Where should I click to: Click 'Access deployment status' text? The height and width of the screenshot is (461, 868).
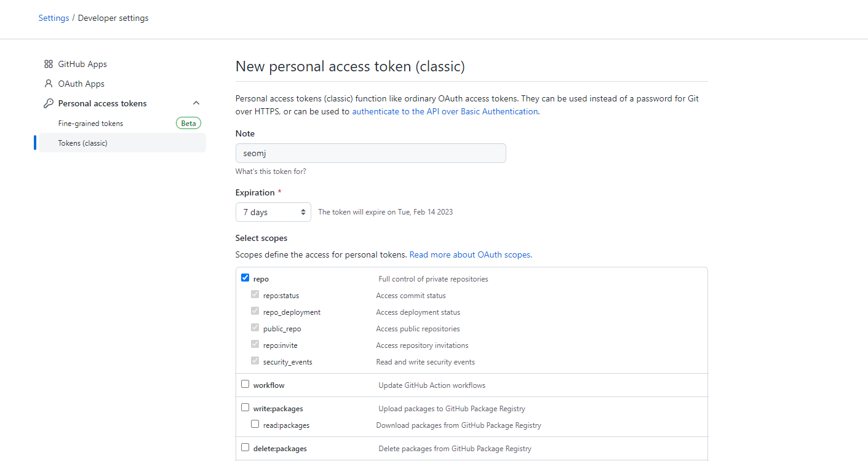418,312
